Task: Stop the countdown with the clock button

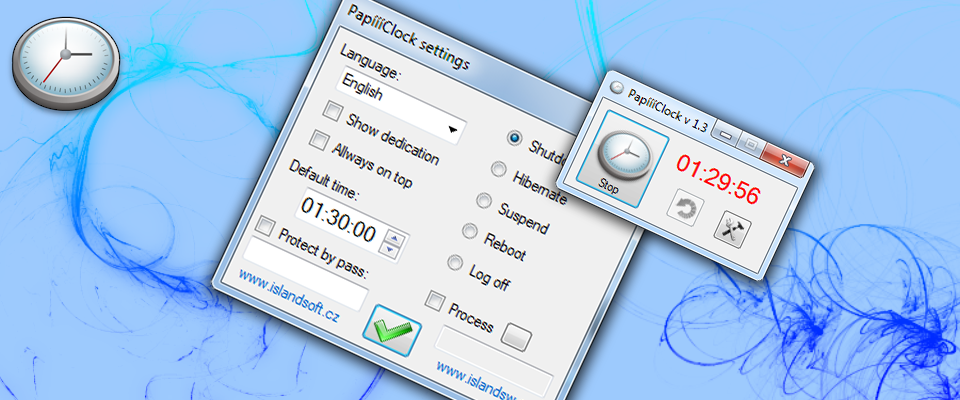Action: [623, 159]
